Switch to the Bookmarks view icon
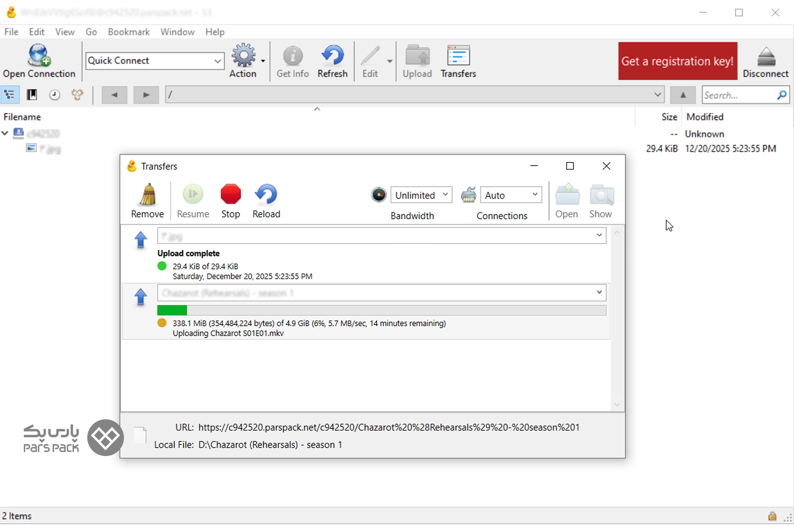 (32, 95)
